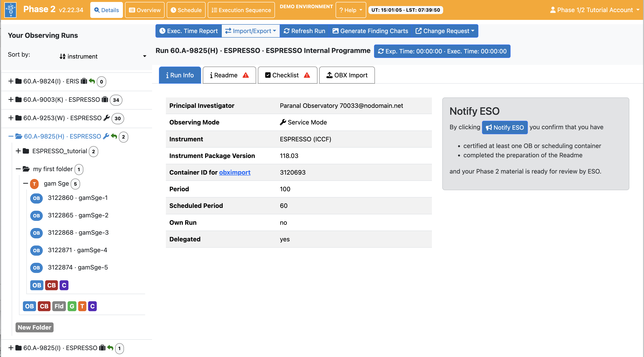Image resolution: width=644 pixels, height=357 pixels.
Task: Expand the 60.A-9253(W) ESPRESSO run
Action: coord(11,118)
